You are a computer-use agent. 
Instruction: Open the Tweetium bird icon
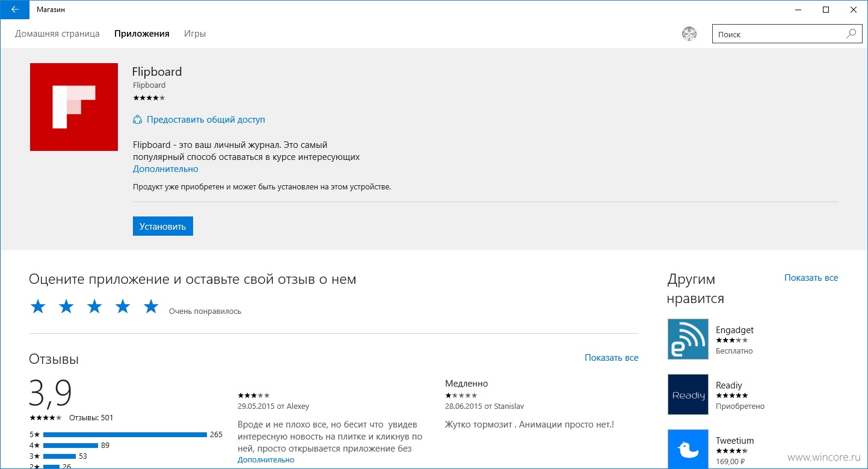pyautogui.click(x=688, y=449)
